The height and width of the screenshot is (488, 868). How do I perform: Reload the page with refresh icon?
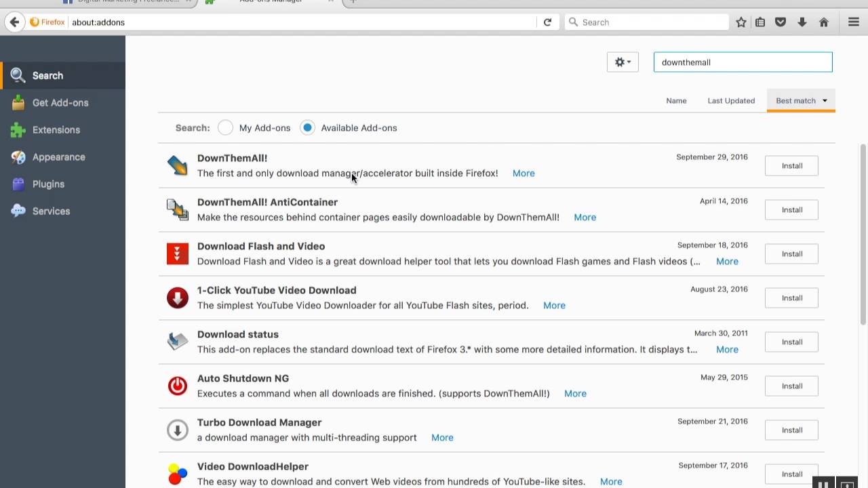tap(547, 22)
